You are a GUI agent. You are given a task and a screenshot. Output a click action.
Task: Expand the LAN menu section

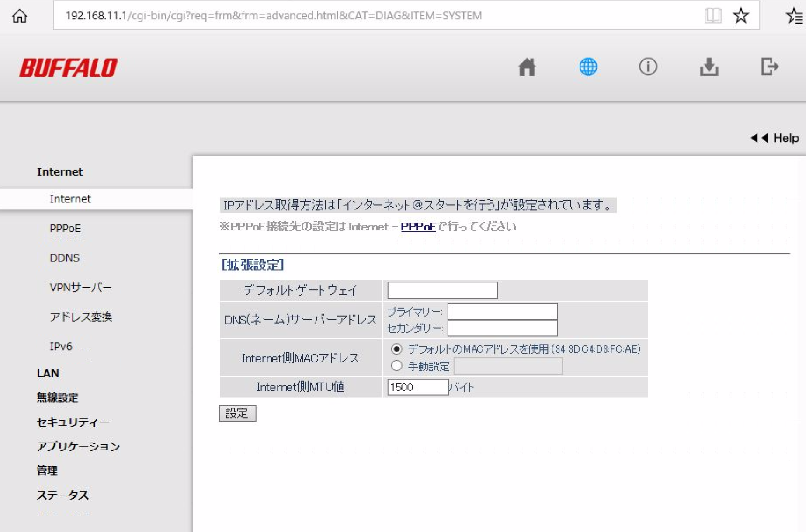pos(48,373)
